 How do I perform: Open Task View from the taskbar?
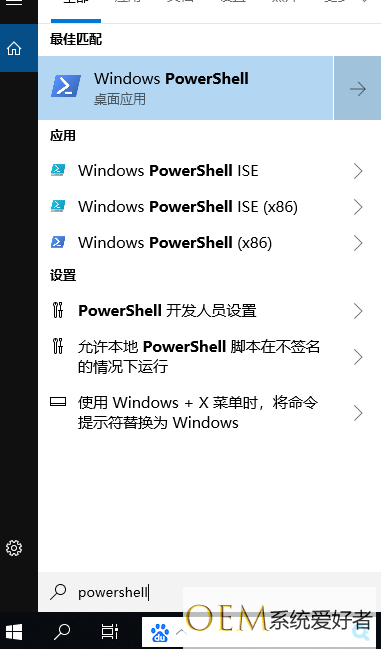point(110,632)
